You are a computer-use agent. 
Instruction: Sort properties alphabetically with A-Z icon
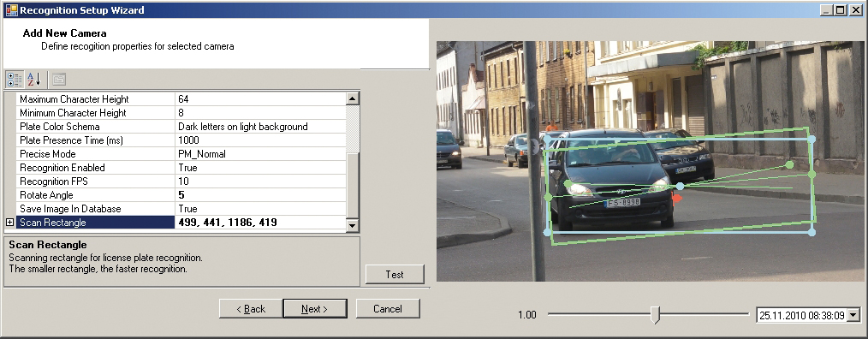pos(34,80)
